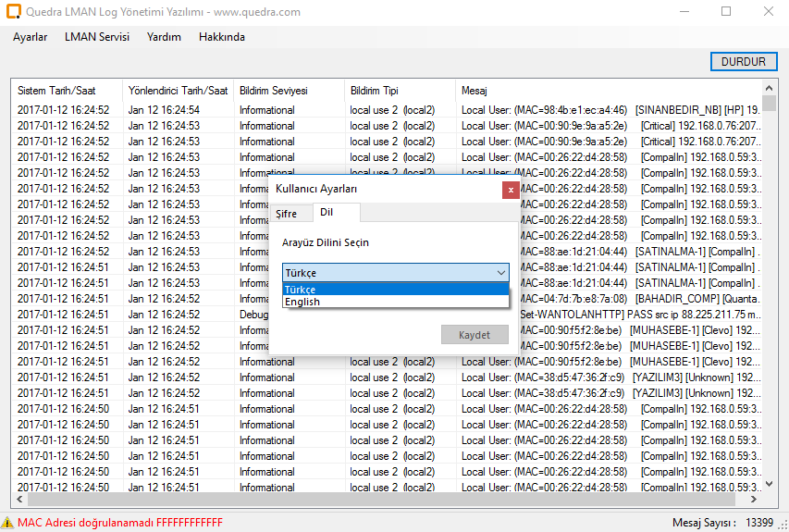
Task: Open the LMAN Servisi menu
Action: tap(97, 37)
